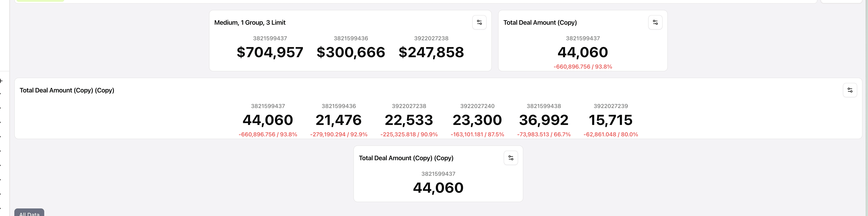Click the plus icon in left sidebar
This screenshot has height=216, width=868.
click(x=1, y=81)
